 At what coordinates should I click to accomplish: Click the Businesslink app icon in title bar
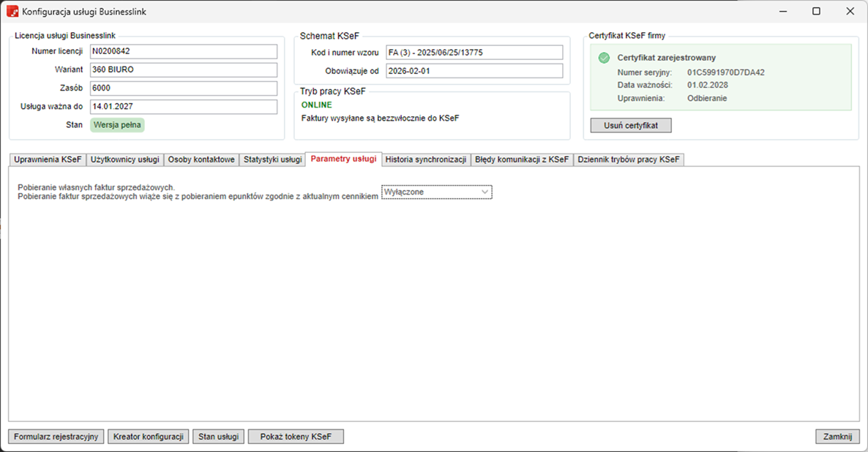[12, 12]
